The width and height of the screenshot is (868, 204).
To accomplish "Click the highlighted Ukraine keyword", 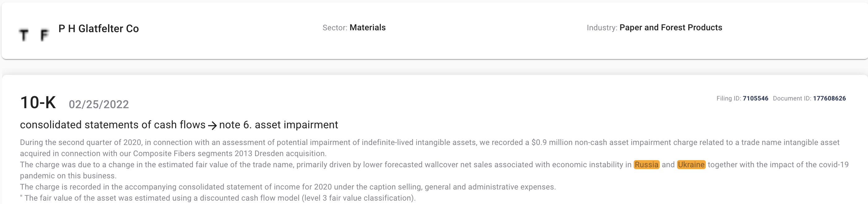I will [691, 165].
